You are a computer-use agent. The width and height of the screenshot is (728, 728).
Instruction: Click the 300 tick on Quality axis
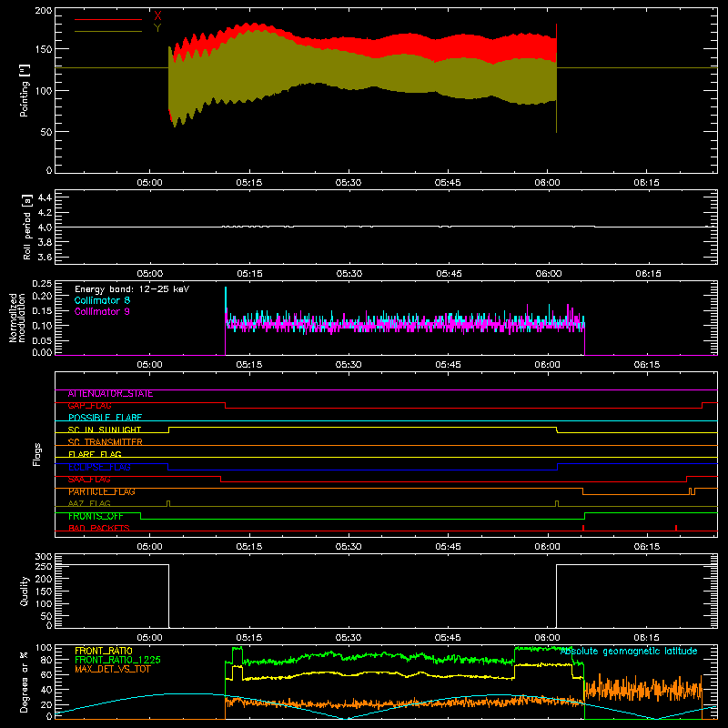44,557
